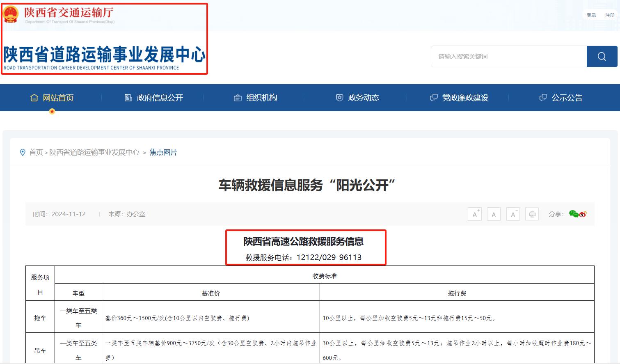Click the 登录 link
Image resolution: width=620 pixels, height=364 pixels.
591,15
